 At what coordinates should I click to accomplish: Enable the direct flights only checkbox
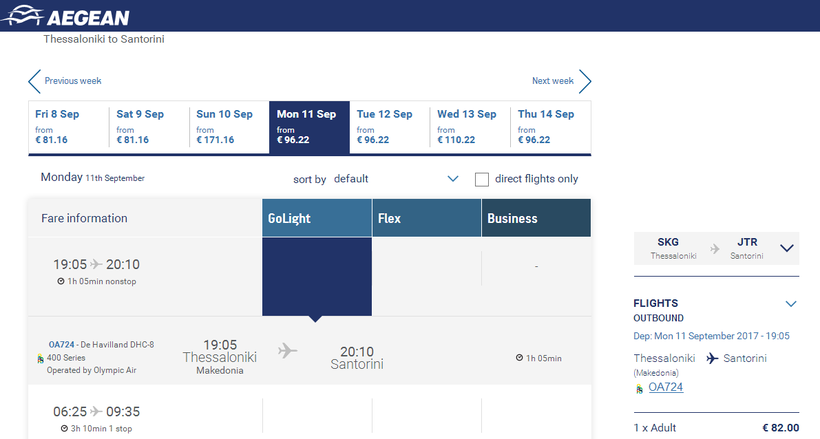click(482, 179)
